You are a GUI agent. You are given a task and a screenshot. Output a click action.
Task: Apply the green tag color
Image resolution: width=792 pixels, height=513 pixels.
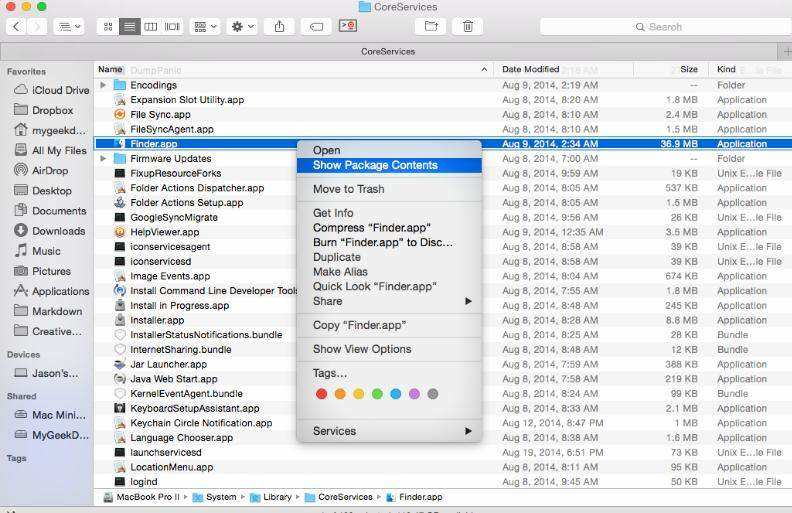(377, 394)
